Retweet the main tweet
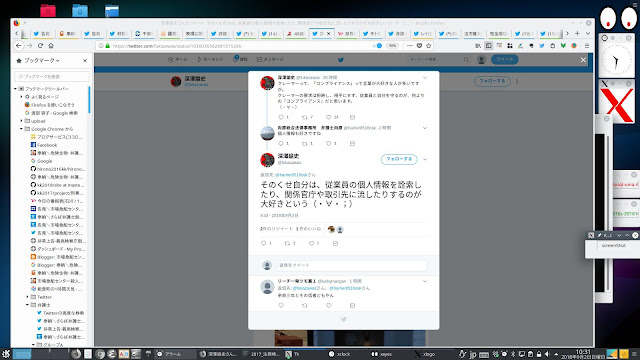 [287, 243]
